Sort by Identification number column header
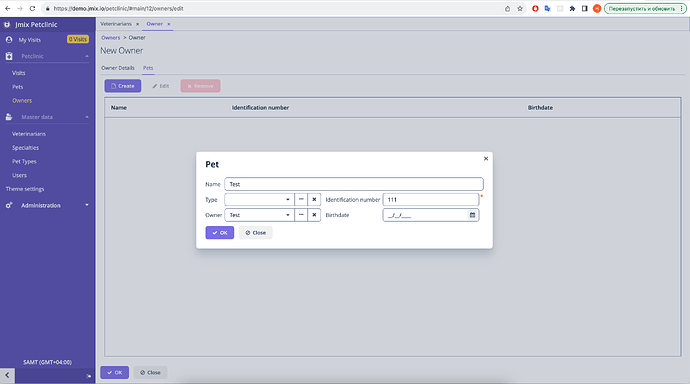Viewport: 690px width, 384px height. click(x=260, y=107)
